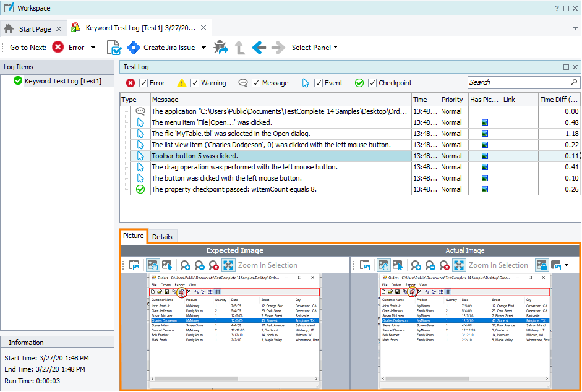
Task: Click Zoom In icon in Expected Image toolbar
Action: (184, 265)
